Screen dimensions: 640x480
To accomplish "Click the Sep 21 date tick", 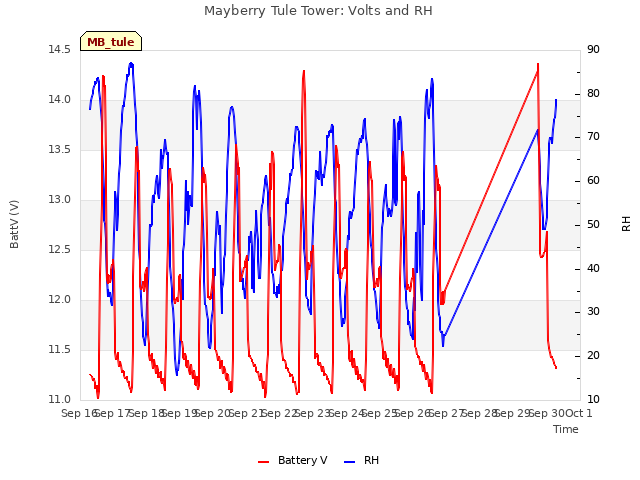I will tap(247, 413).
